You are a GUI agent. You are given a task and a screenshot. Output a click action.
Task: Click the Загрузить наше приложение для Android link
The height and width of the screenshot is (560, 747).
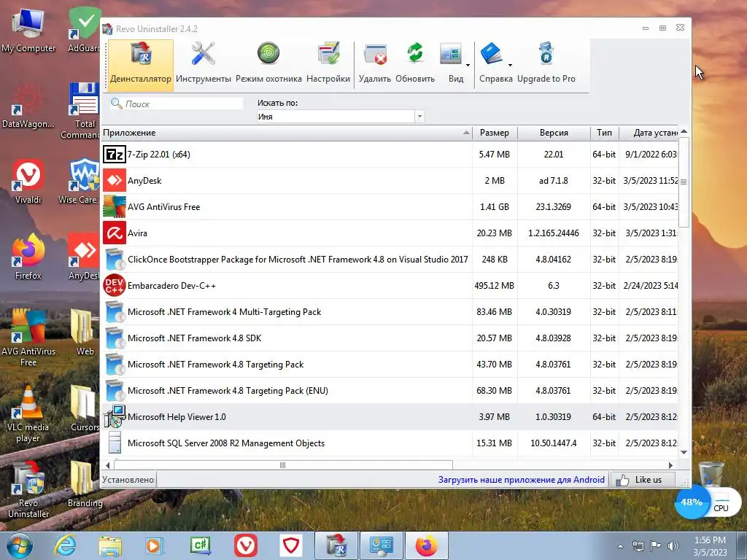[x=521, y=480]
